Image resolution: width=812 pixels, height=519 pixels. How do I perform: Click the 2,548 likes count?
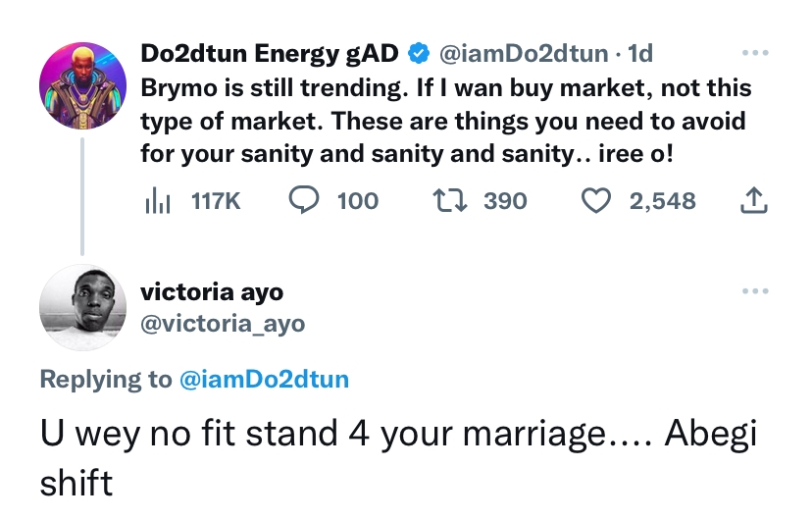[662, 201]
